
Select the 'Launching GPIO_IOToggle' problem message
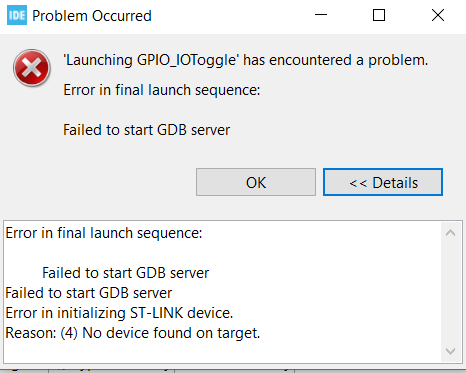coord(246,60)
